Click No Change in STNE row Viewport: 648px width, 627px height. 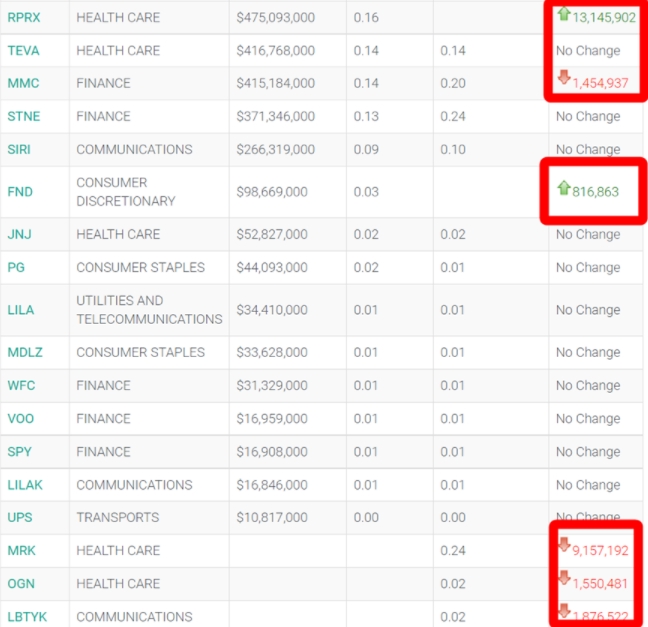588,116
